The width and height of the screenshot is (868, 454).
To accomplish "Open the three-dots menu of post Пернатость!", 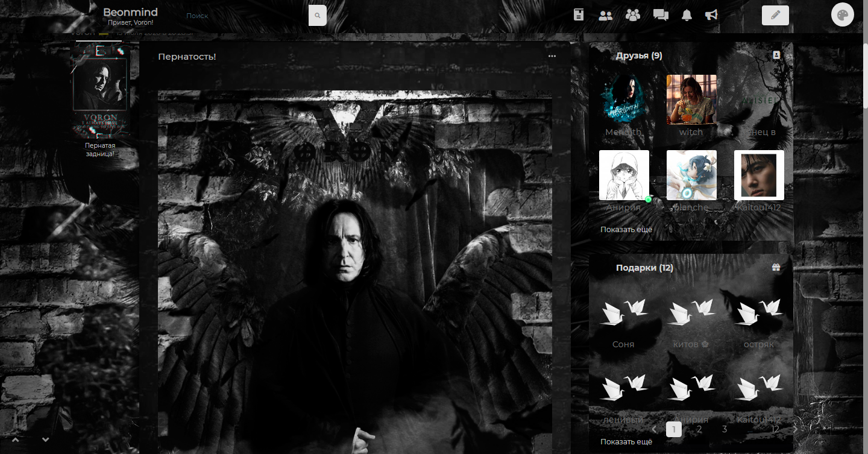I will pos(552,56).
